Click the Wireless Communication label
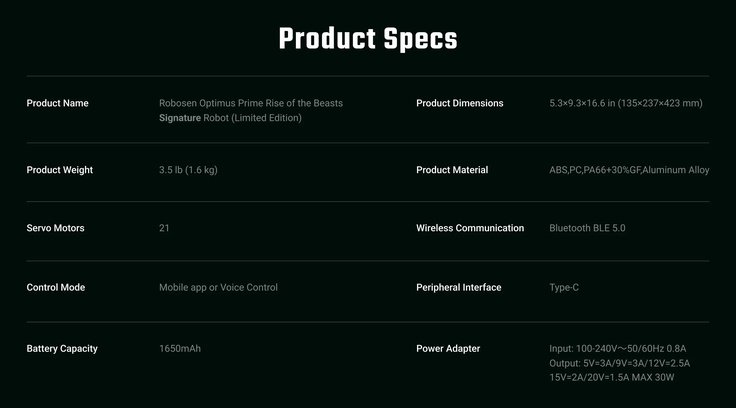 [x=470, y=228]
